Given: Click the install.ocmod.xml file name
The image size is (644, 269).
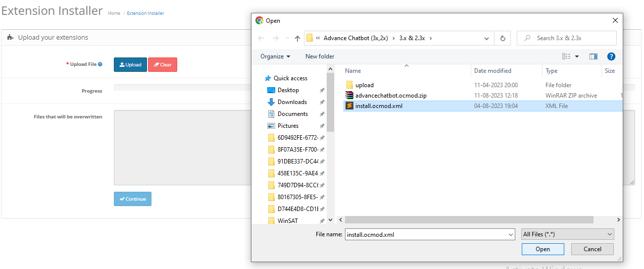Looking at the screenshot, I should coord(379,106).
